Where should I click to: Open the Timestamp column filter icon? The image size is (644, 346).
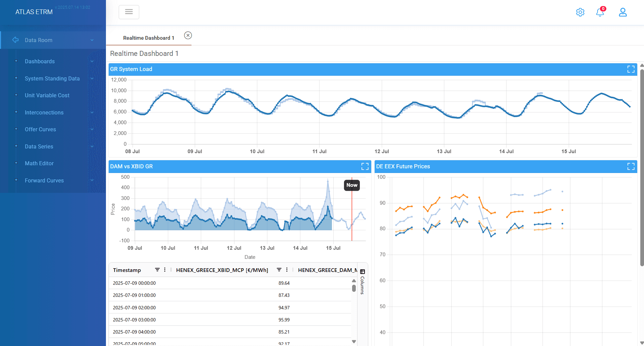157,270
